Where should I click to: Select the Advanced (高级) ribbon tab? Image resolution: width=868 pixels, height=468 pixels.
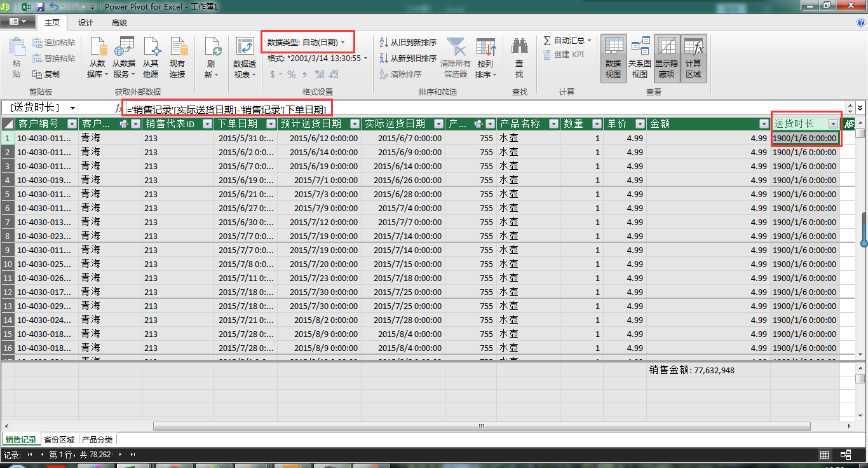[x=119, y=23]
